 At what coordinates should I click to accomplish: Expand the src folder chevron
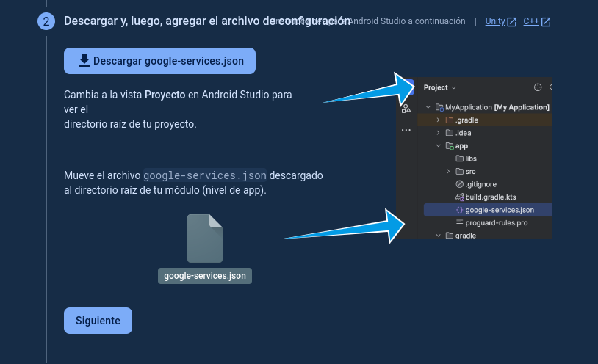click(x=449, y=171)
